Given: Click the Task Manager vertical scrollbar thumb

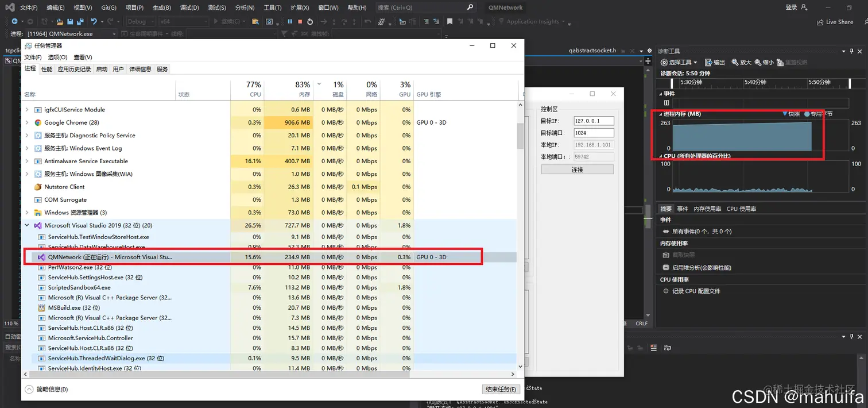Looking at the screenshot, I should 520,136.
